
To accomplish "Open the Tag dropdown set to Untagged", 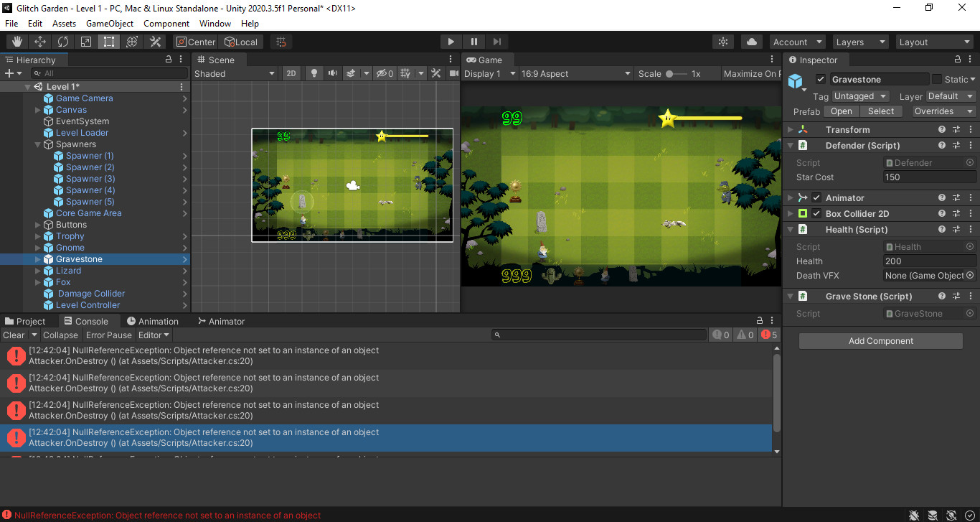I will coord(860,95).
